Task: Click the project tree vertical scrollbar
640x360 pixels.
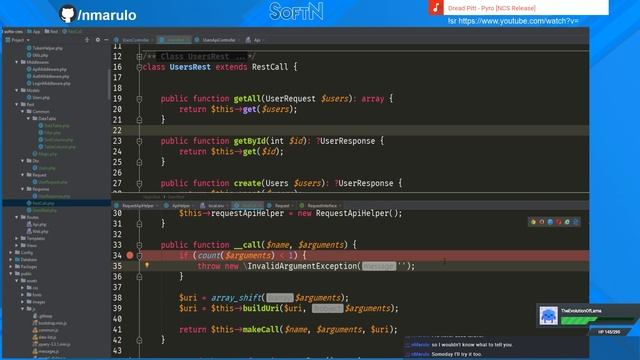Action: click(x=109, y=84)
